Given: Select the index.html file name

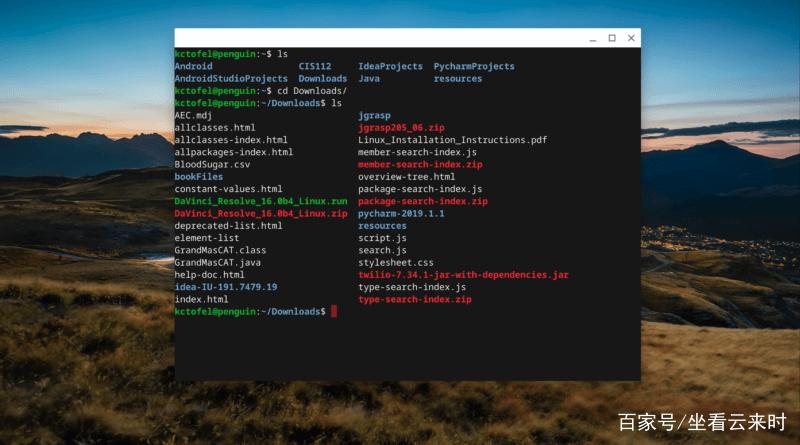Looking at the screenshot, I should click(x=201, y=299).
